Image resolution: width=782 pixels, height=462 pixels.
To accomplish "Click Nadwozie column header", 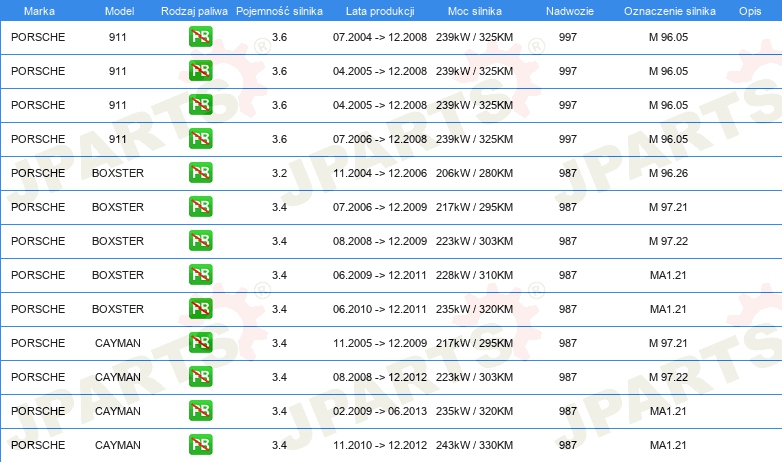I will 570,11.
